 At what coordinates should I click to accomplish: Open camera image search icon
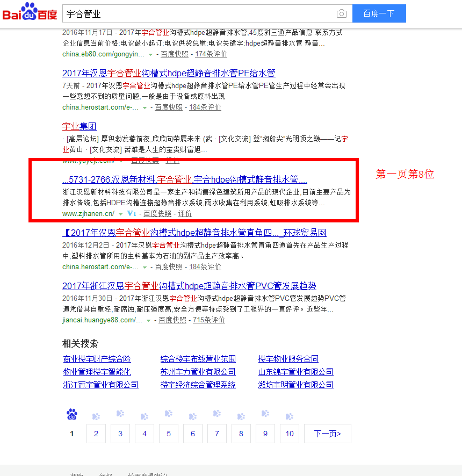[x=342, y=13]
